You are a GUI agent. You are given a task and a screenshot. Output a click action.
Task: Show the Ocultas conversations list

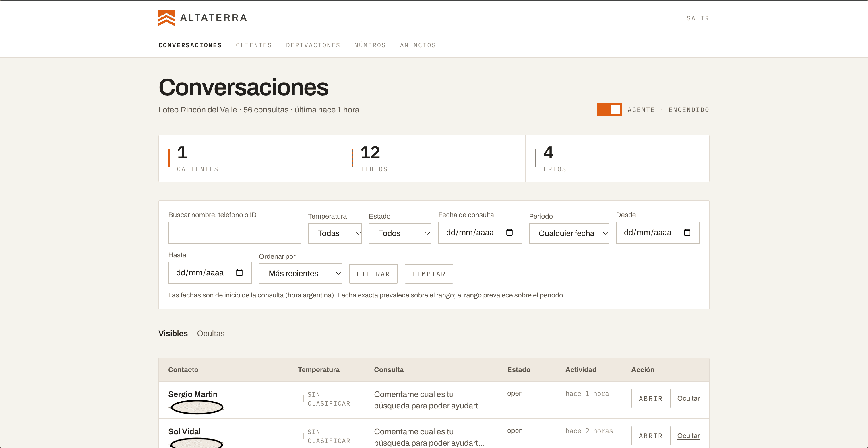[211, 333]
